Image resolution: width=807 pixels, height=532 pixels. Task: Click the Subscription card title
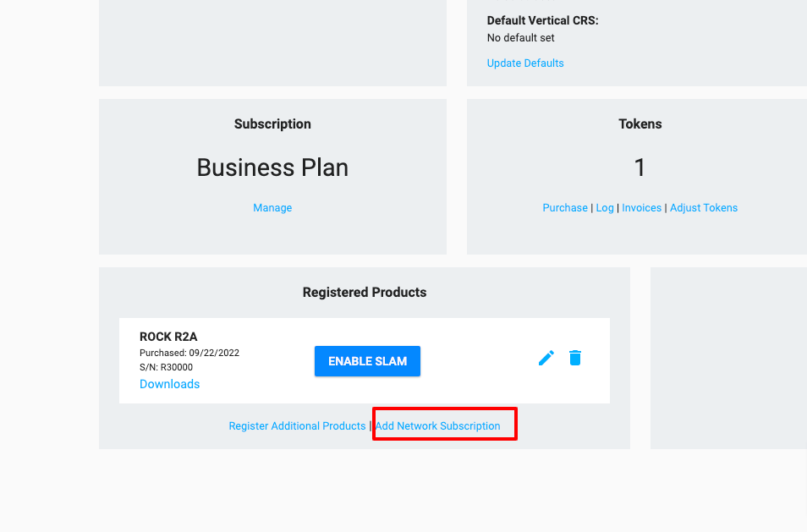click(x=272, y=124)
